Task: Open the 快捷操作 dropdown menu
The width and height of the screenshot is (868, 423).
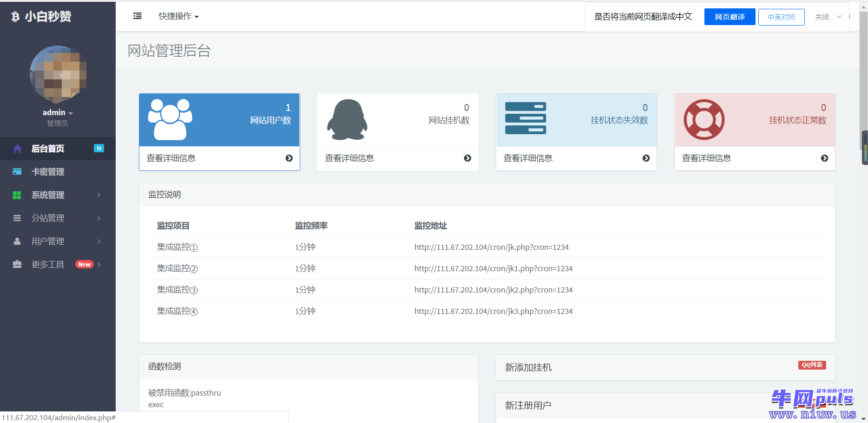Action: (178, 16)
